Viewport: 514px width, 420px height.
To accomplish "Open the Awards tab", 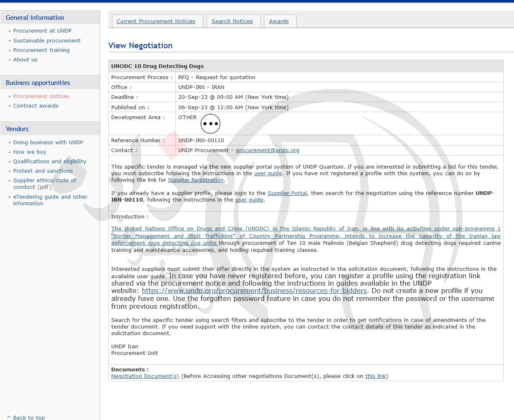I will point(278,21).
